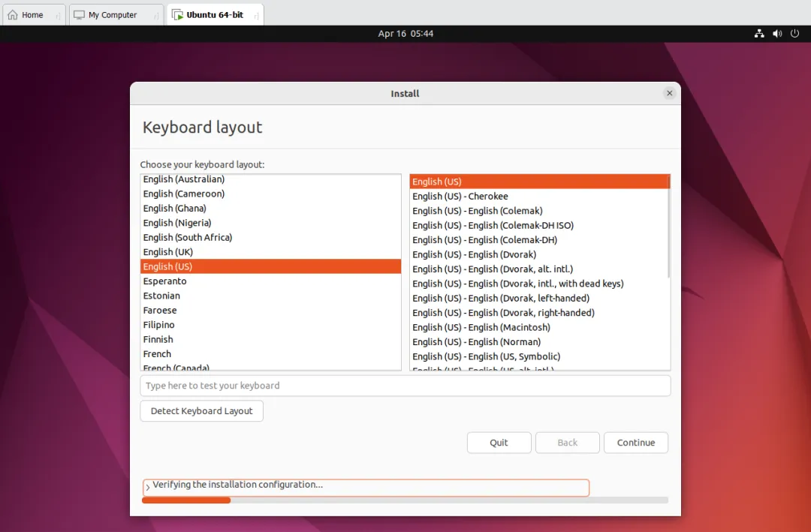Select Faroese layout
811x532 pixels.
pyautogui.click(x=270, y=310)
